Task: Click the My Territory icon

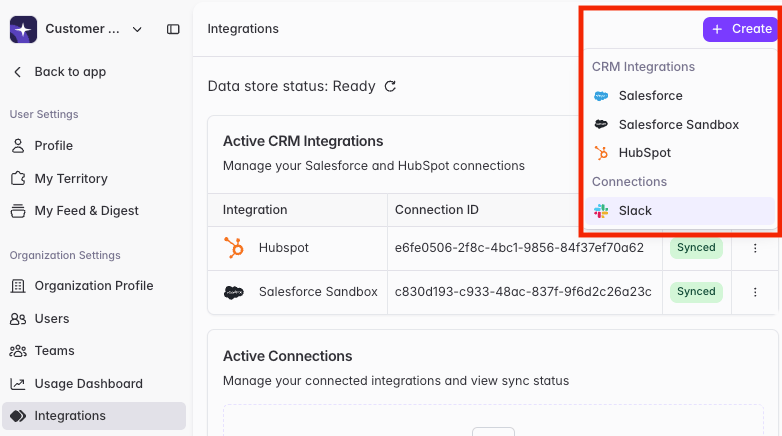Action: pos(18,178)
